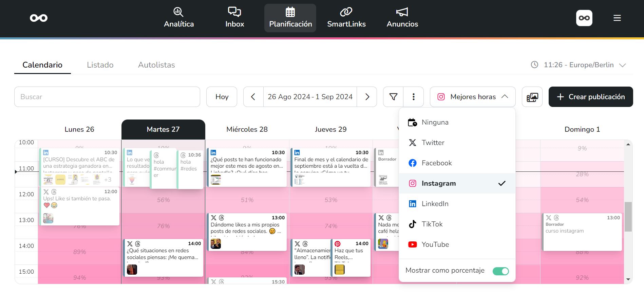The image size is (644, 293).
Task: Open the Pinterest 'Haz que tus Reels' post
Action: click(351, 258)
